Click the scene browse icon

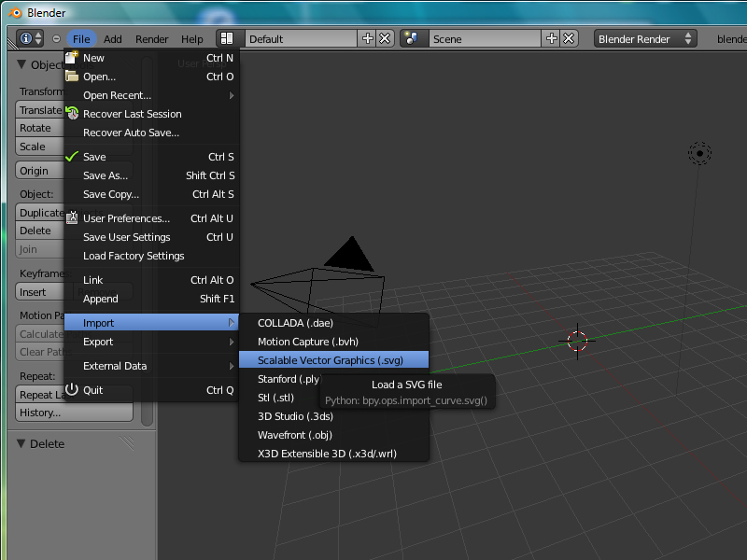point(412,38)
